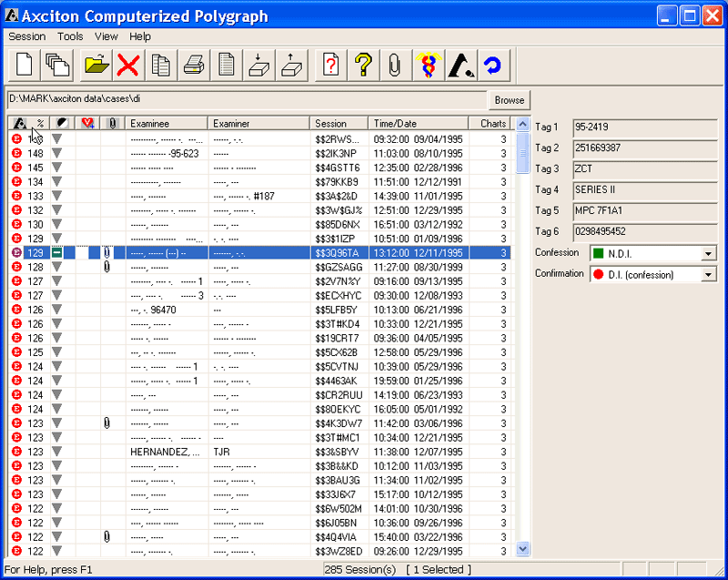Screen dimensions: 728x580
Task: Click the caduceus medical symbol icon
Action: click(x=429, y=65)
